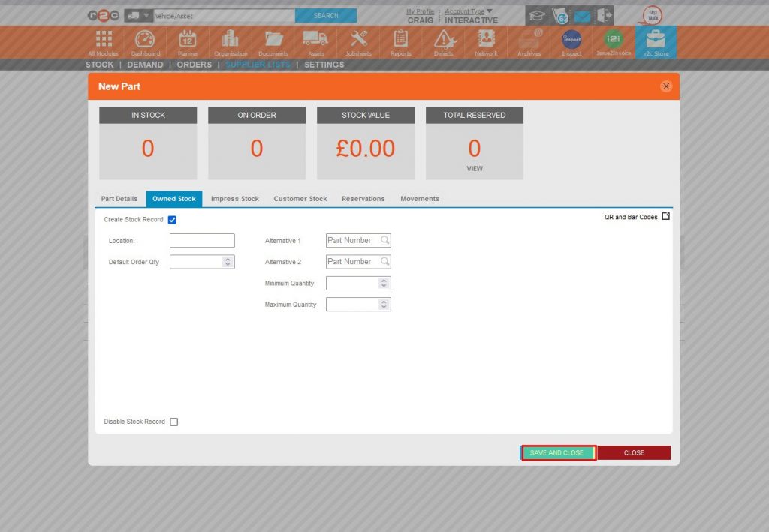Click SAVE AND CLOSE
The image size is (769, 532).
[558, 452]
